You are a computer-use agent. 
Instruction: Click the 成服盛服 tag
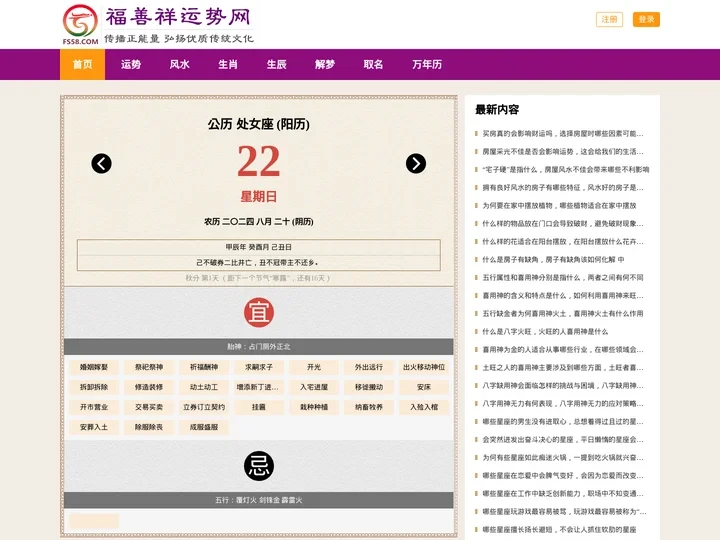204,427
